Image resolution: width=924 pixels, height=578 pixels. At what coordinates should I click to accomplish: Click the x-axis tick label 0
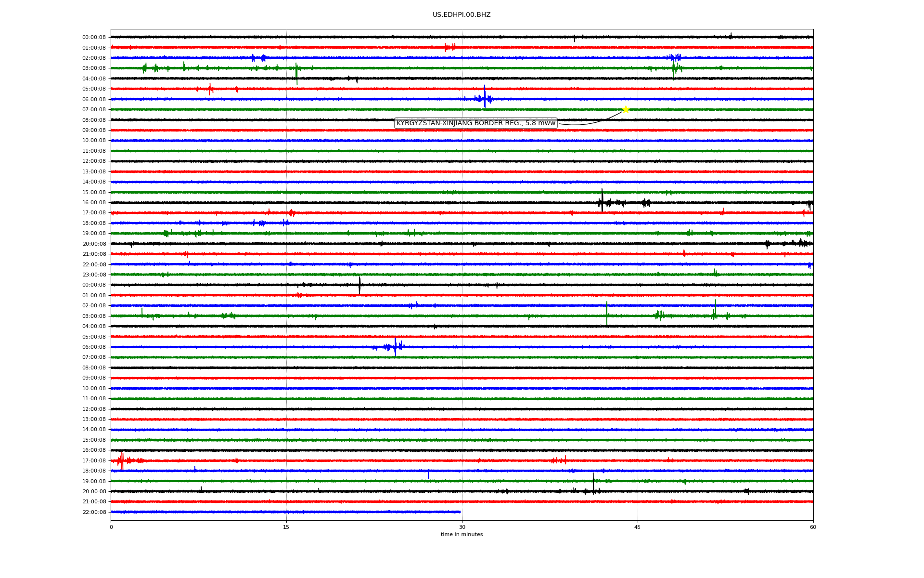click(111, 527)
